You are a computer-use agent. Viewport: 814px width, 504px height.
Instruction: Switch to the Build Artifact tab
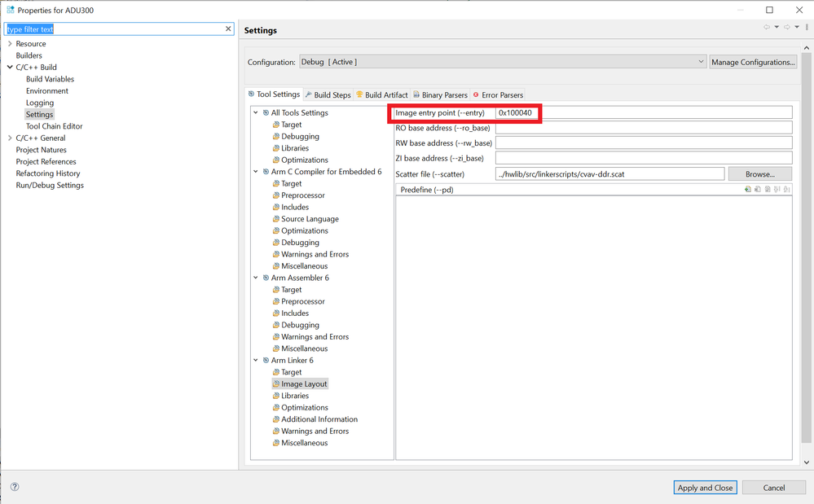coord(382,95)
